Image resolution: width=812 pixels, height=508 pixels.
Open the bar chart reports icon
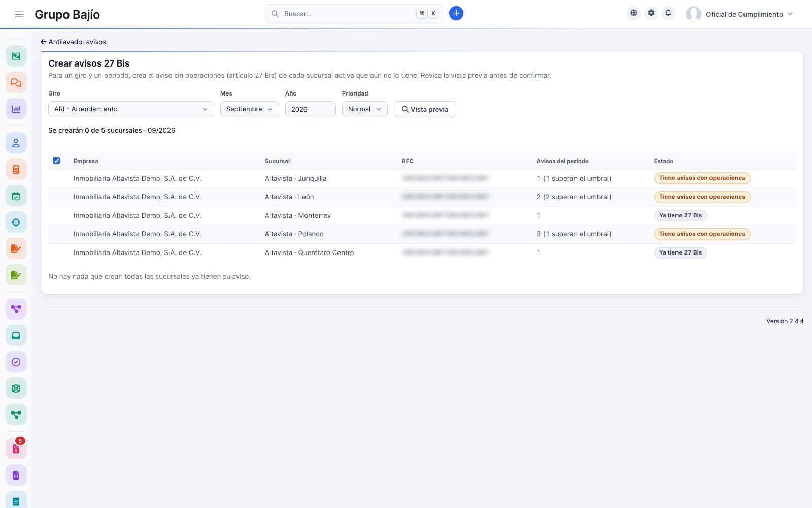[16, 109]
